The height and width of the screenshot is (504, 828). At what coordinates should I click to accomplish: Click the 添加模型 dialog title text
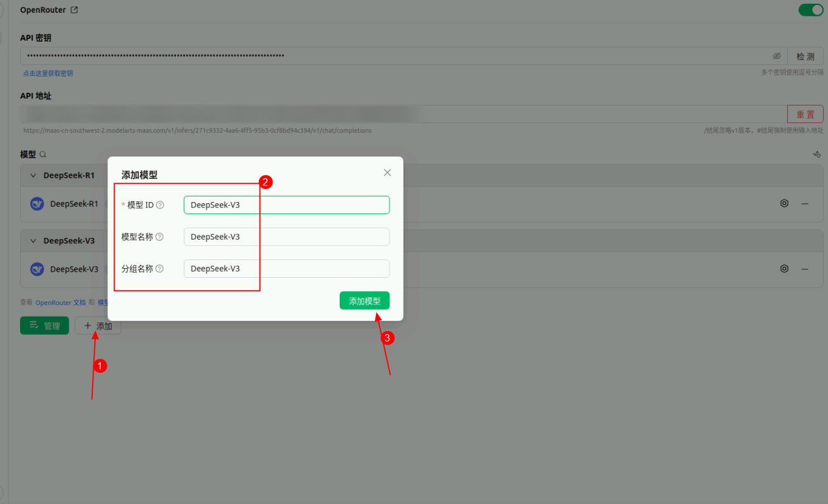[x=140, y=175]
